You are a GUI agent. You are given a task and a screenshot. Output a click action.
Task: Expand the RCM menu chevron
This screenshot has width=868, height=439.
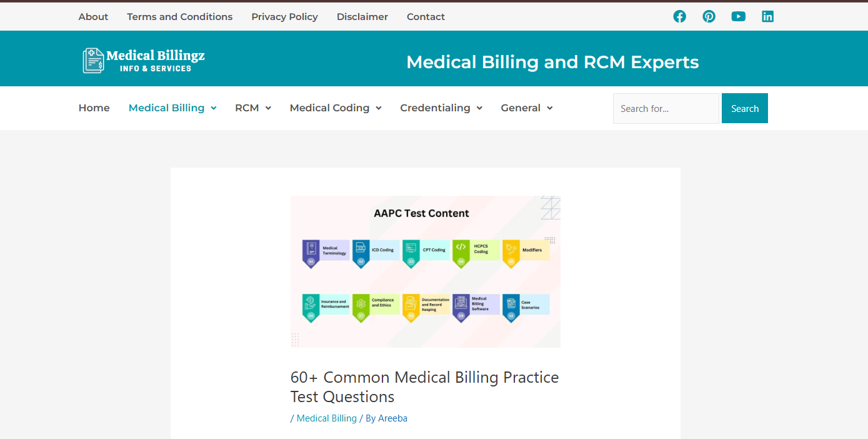[268, 108]
